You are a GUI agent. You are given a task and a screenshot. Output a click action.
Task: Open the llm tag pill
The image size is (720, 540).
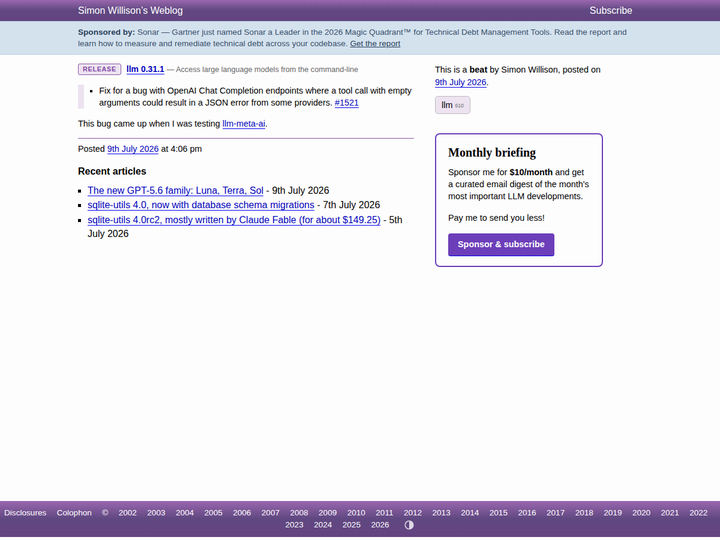[x=452, y=105]
